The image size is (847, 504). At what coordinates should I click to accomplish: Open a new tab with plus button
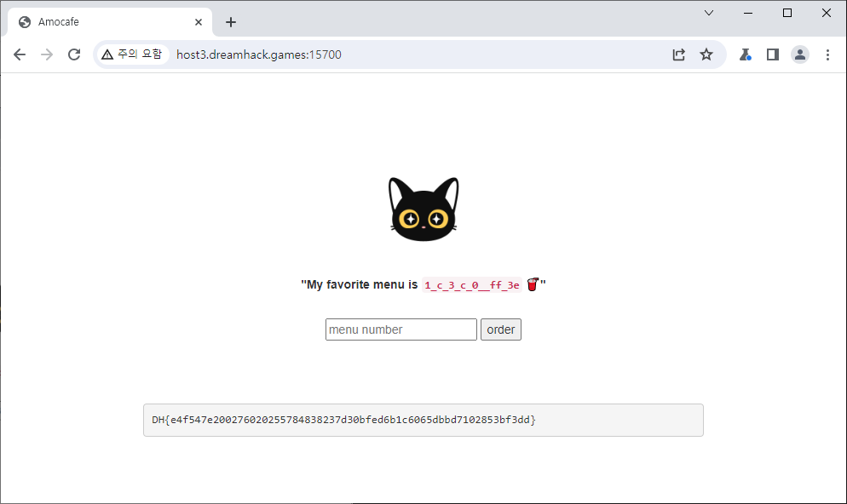pos(231,22)
